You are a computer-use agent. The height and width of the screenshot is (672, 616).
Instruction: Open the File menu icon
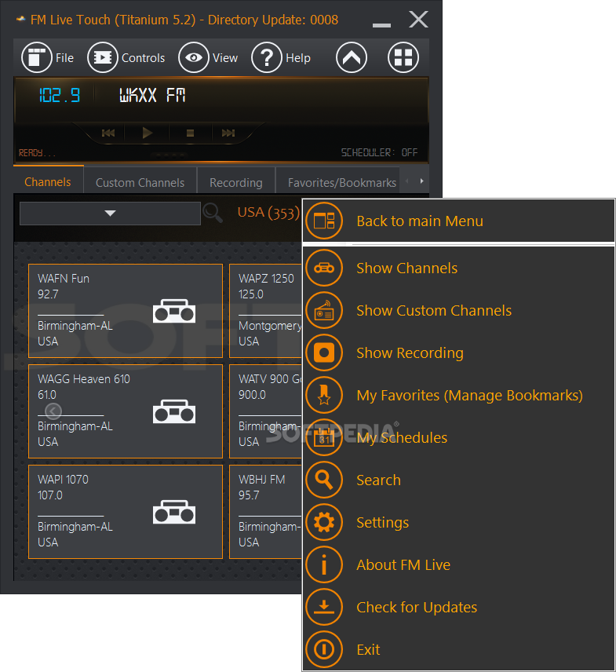pyautogui.click(x=36, y=57)
